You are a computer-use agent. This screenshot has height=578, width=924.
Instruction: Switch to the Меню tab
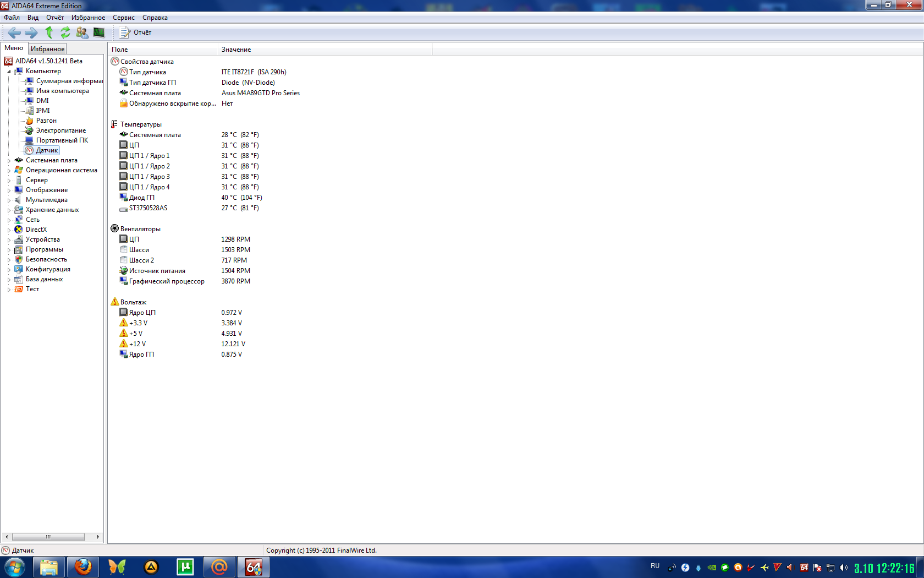tap(14, 48)
